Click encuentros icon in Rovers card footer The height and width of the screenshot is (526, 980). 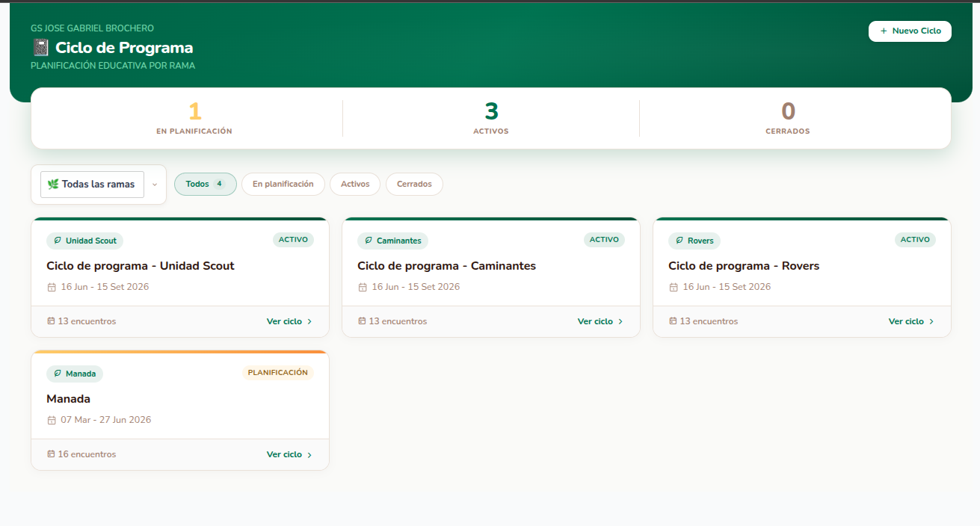pos(673,321)
